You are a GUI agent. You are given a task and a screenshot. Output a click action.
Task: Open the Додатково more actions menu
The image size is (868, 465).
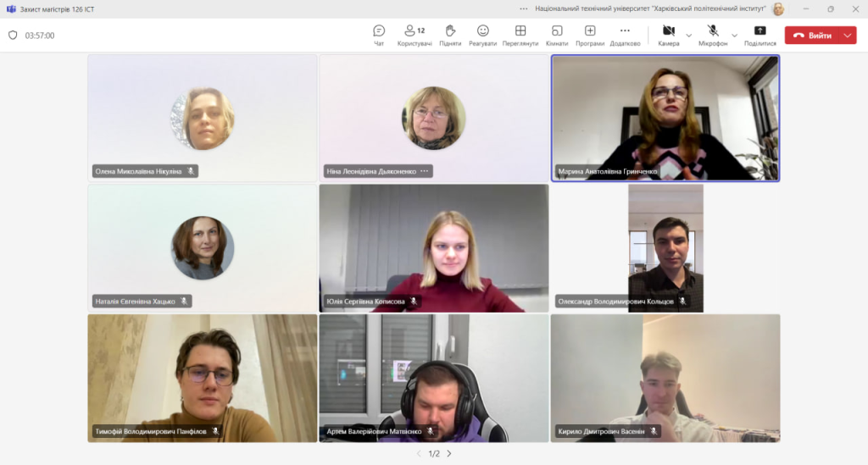click(x=625, y=36)
